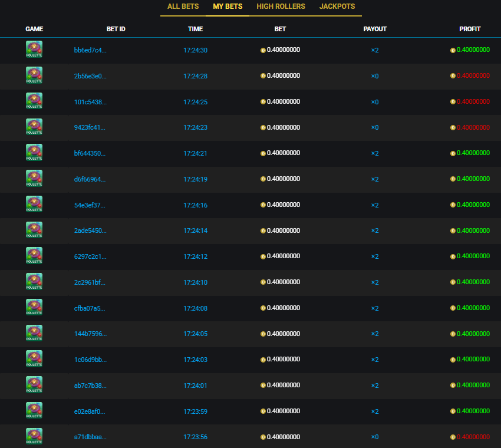Select the Roulette icon next to 2ade5450
This screenshot has height=448, width=501.
tap(34, 230)
